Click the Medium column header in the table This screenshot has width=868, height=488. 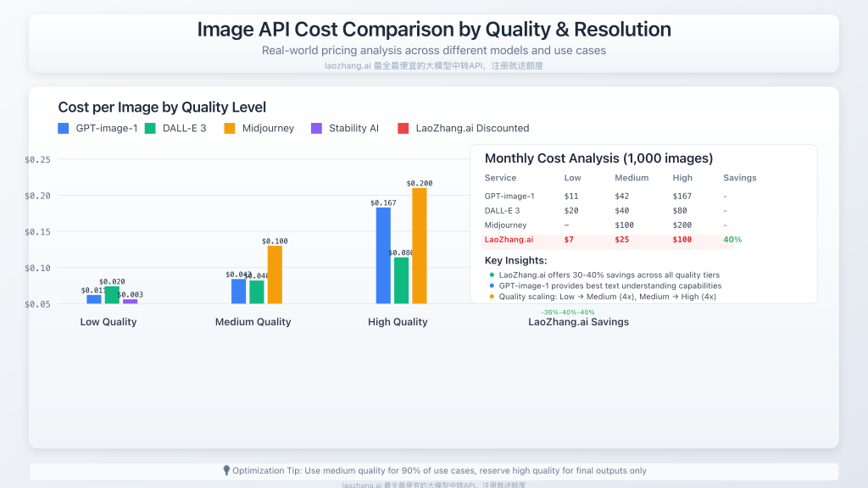coord(632,178)
